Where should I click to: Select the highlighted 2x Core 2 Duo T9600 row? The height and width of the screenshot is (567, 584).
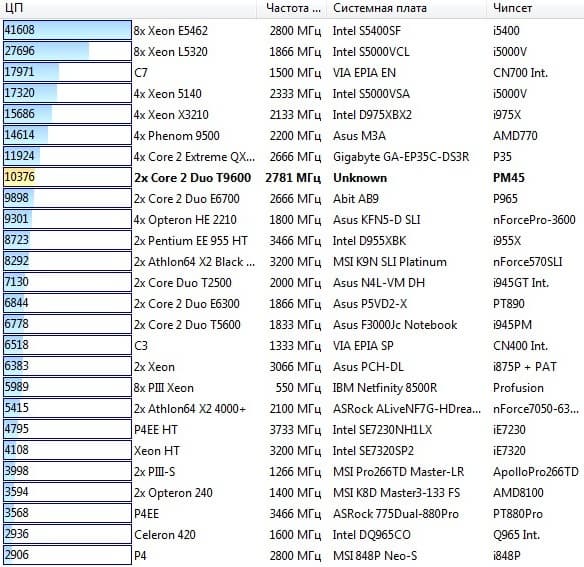[x=292, y=178]
